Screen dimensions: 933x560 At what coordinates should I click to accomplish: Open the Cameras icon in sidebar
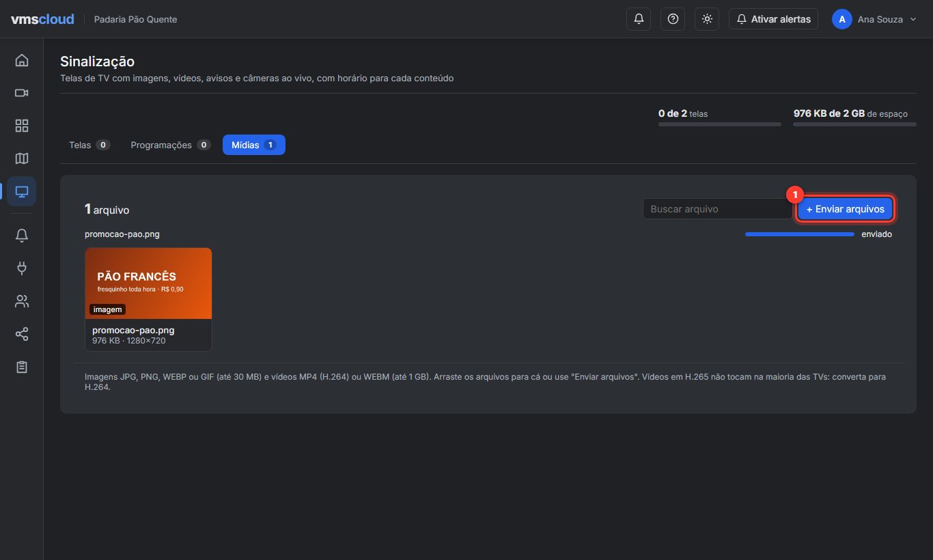pyautogui.click(x=22, y=93)
